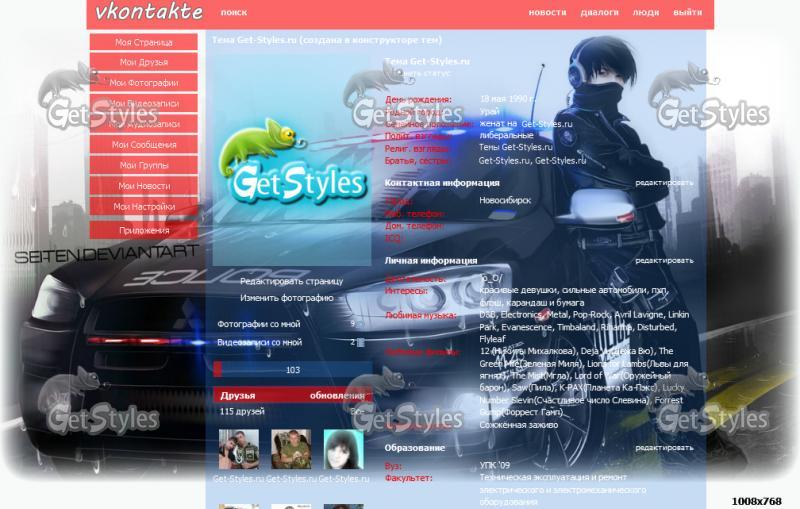The image size is (800, 509).
Task: Click the Интересы label
Action: tap(406, 291)
